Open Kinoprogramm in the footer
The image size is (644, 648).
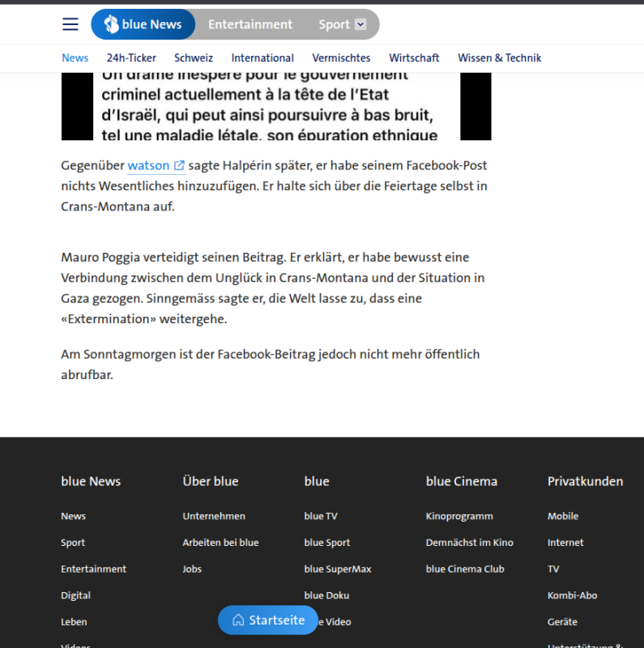click(459, 516)
